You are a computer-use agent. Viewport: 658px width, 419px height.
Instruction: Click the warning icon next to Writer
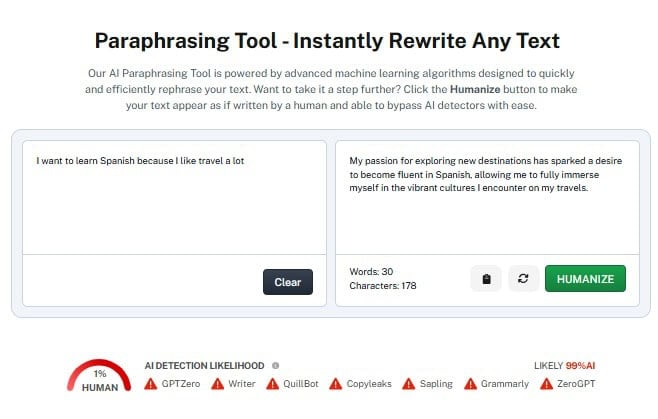219,384
